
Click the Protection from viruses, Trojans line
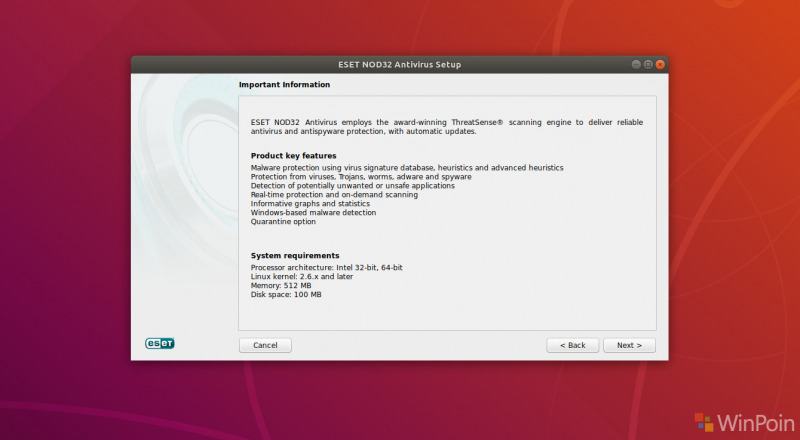(x=361, y=177)
